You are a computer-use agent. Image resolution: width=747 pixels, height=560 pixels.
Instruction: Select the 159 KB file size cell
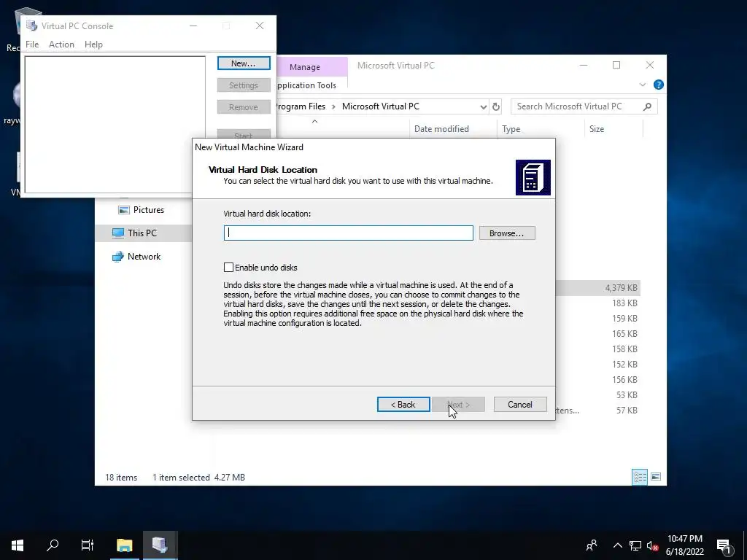point(624,319)
